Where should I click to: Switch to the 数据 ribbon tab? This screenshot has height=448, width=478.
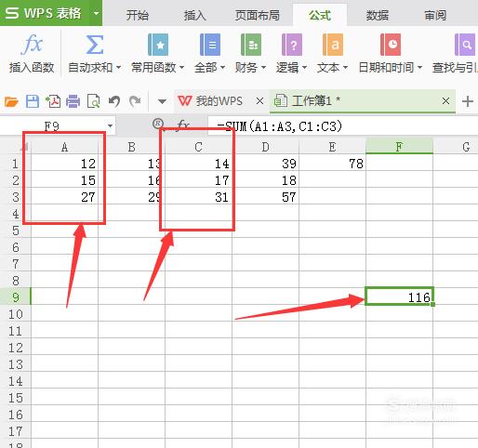377,15
